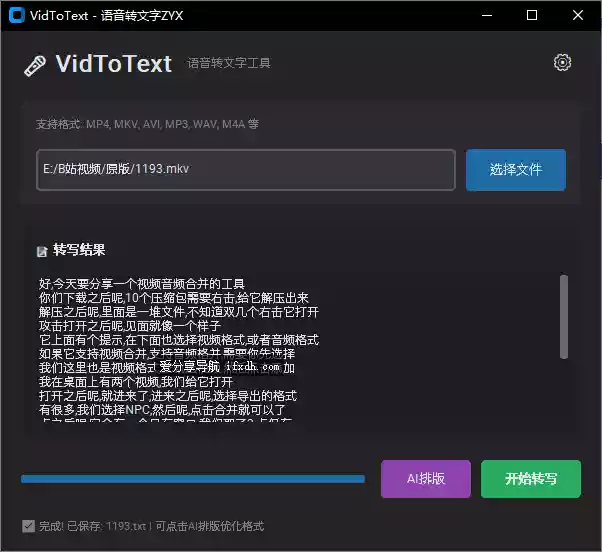Click the transcription progress bar
This screenshot has width=602, height=552.
(193, 479)
